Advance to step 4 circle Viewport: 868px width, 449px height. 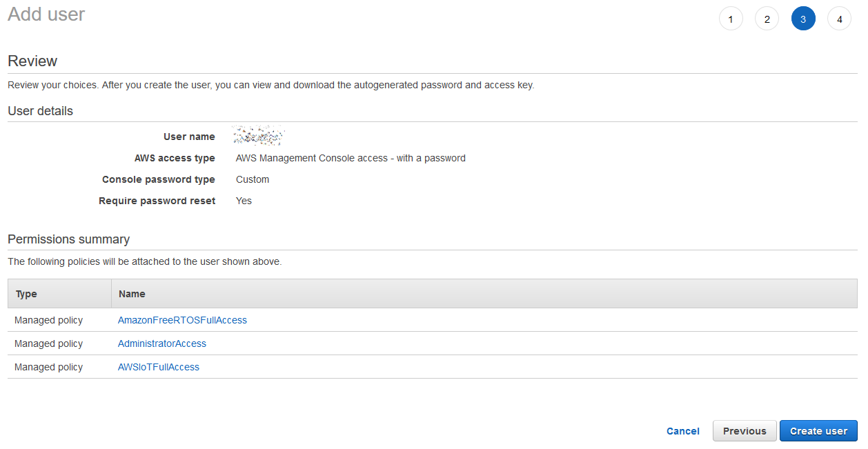coord(839,19)
